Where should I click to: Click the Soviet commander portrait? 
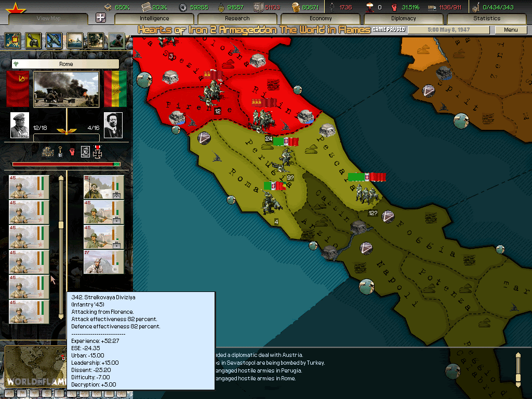point(20,125)
